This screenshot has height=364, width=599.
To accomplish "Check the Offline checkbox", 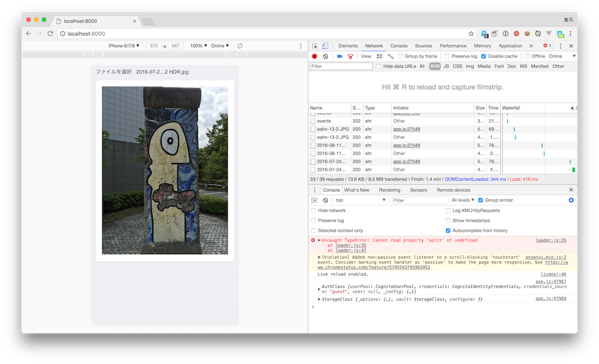I will [527, 57].
